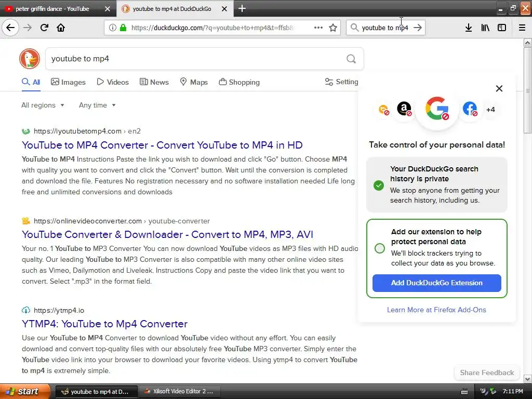Click magnifier icon in Firefox search box
Image resolution: width=532 pixels, height=399 pixels.
[354, 28]
